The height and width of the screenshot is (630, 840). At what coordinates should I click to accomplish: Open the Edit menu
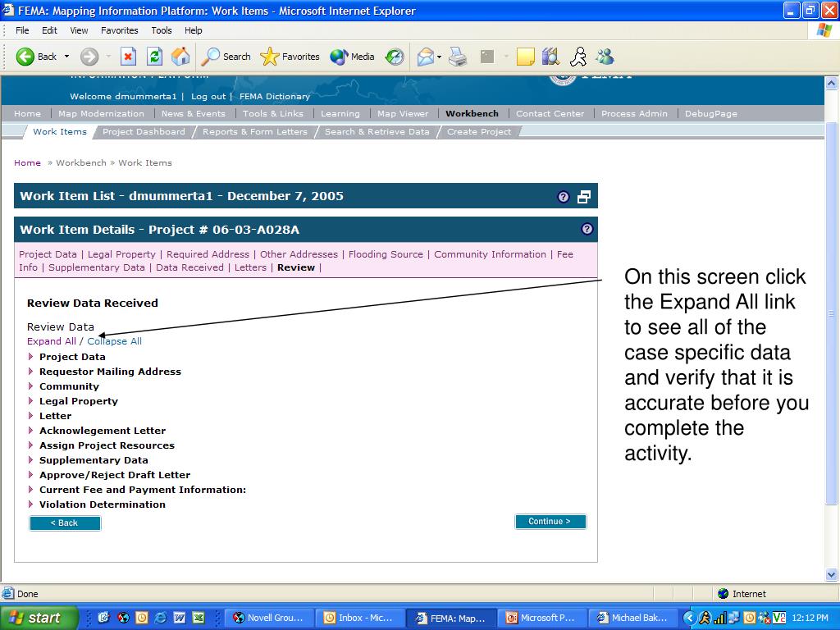click(49, 30)
